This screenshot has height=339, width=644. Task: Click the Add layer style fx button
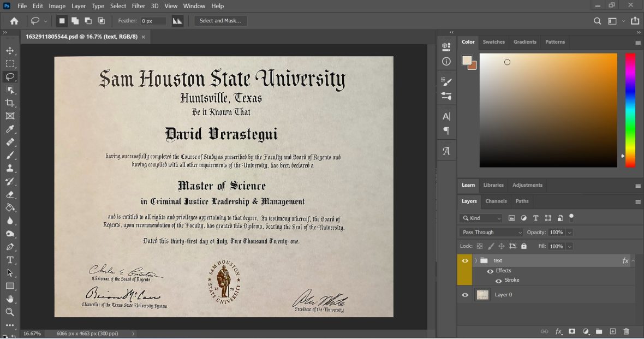click(x=558, y=331)
